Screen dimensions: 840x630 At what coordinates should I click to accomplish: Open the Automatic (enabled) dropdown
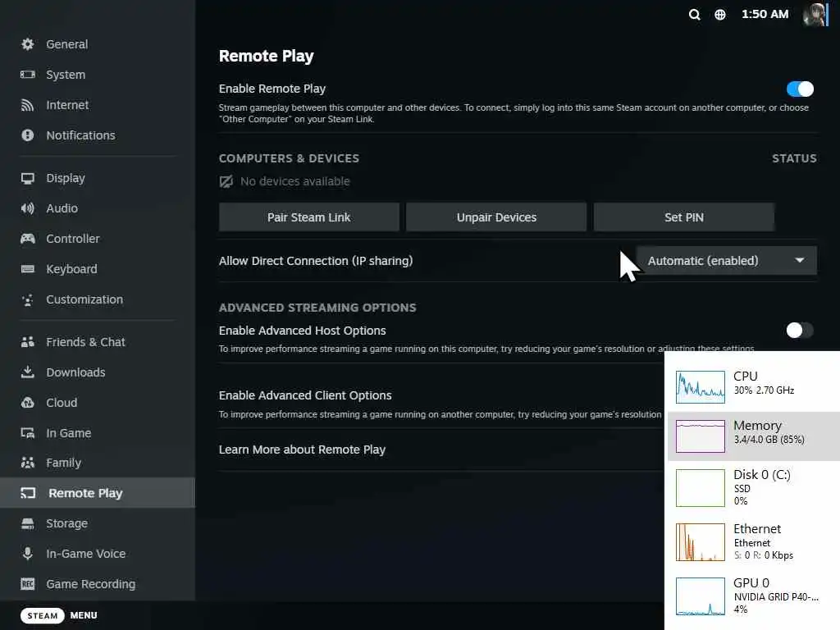click(x=727, y=261)
